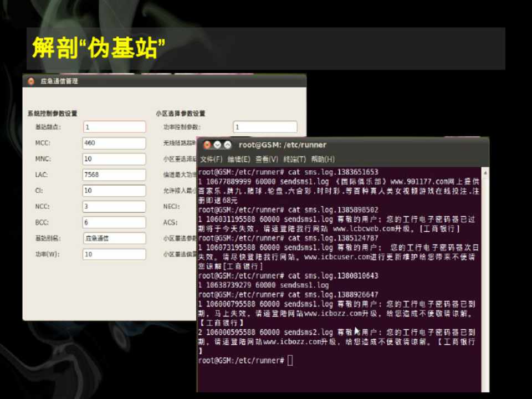Minimize the root@GSM terminal window
The height and width of the screenshot is (399, 532).
217,145
